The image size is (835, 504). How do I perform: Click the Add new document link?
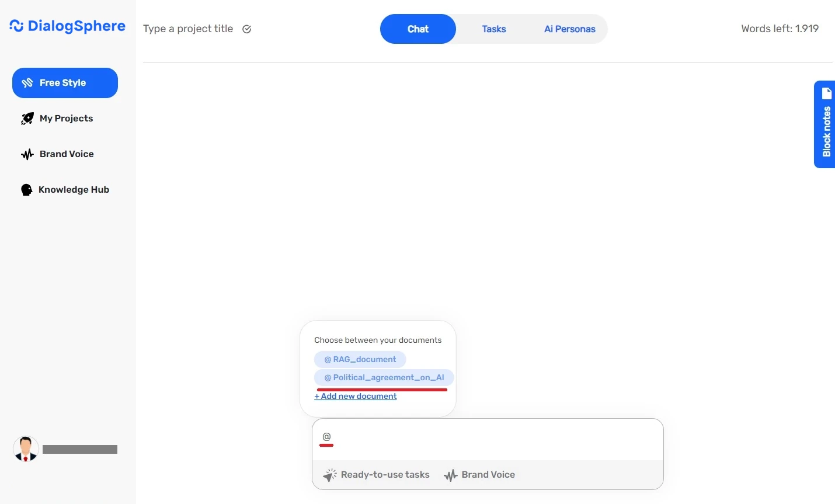click(x=356, y=397)
